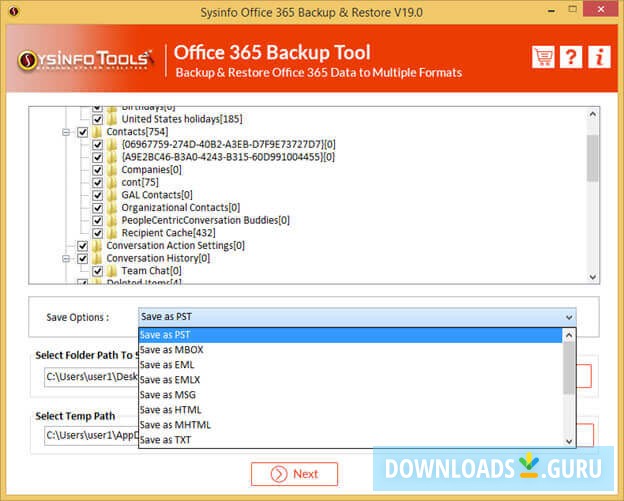Choose Save as TXT option
This screenshot has height=501, width=624.
[x=350, y=440]
